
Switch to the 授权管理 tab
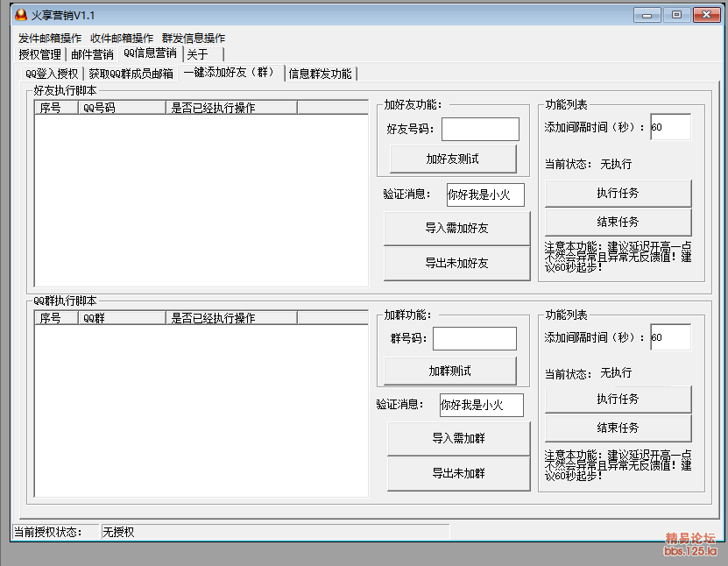point(40,54)
